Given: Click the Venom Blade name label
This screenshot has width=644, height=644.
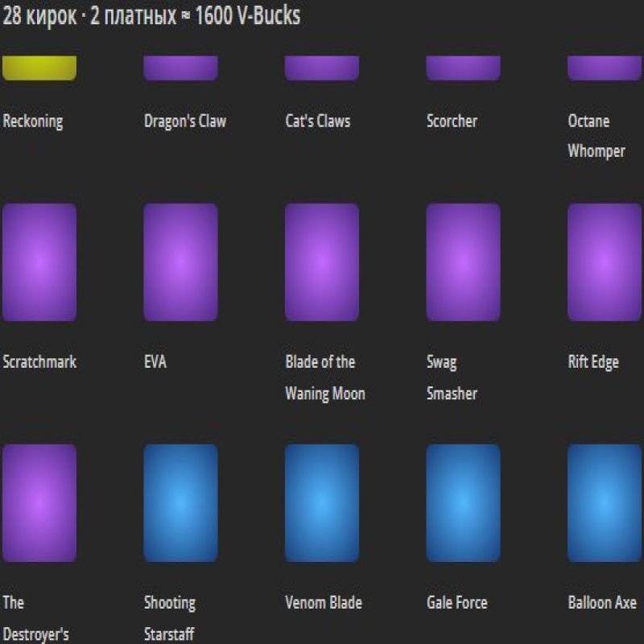Looking at the screenshot, I should [x=324, y=603].
